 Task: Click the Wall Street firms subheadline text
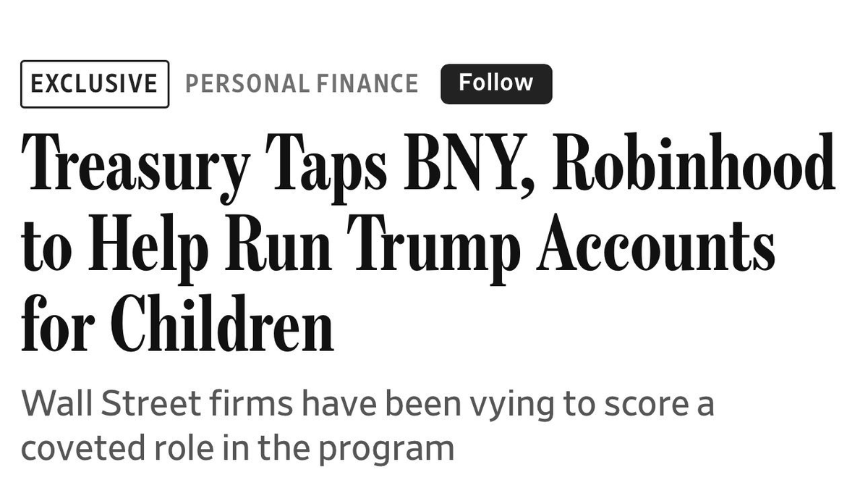(x=367, y=426)
